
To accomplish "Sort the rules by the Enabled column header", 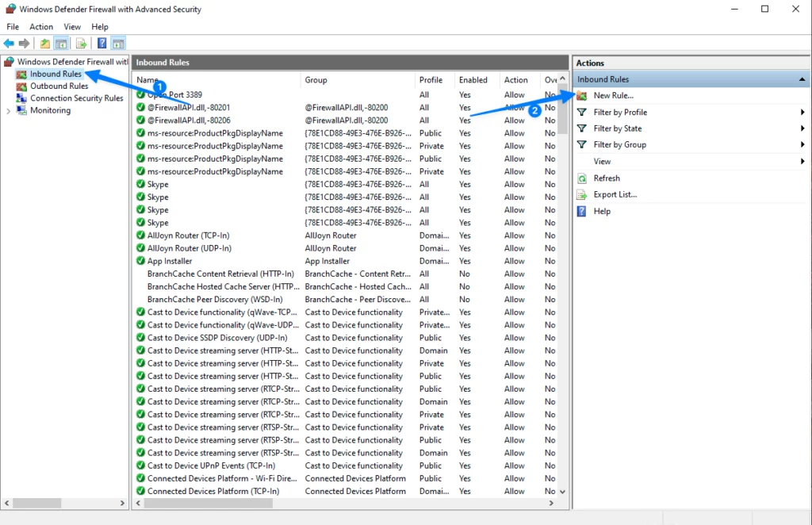I will (473, 80).
